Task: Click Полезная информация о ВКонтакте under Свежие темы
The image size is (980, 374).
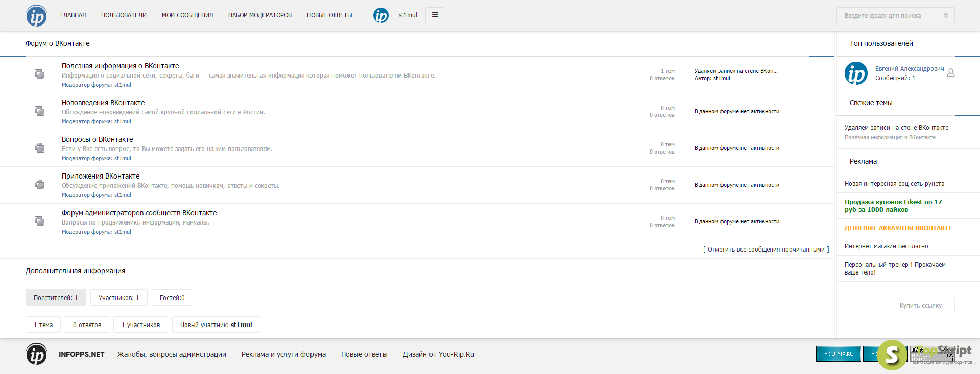Action: click(x=890, y=138)
